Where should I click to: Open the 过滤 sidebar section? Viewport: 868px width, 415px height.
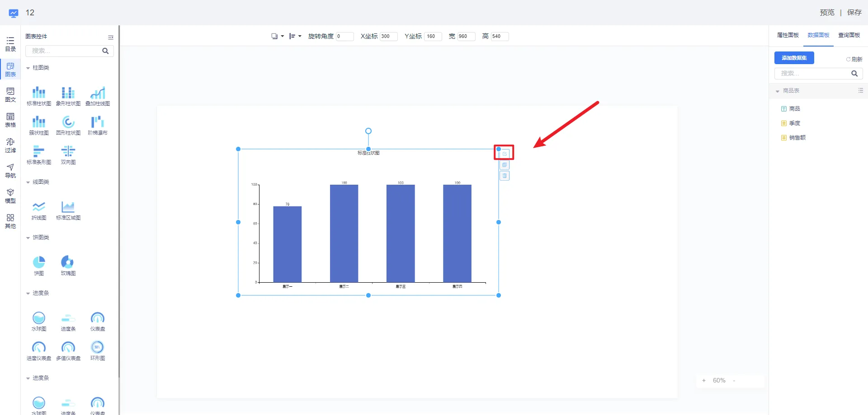[x=10, y=145]
